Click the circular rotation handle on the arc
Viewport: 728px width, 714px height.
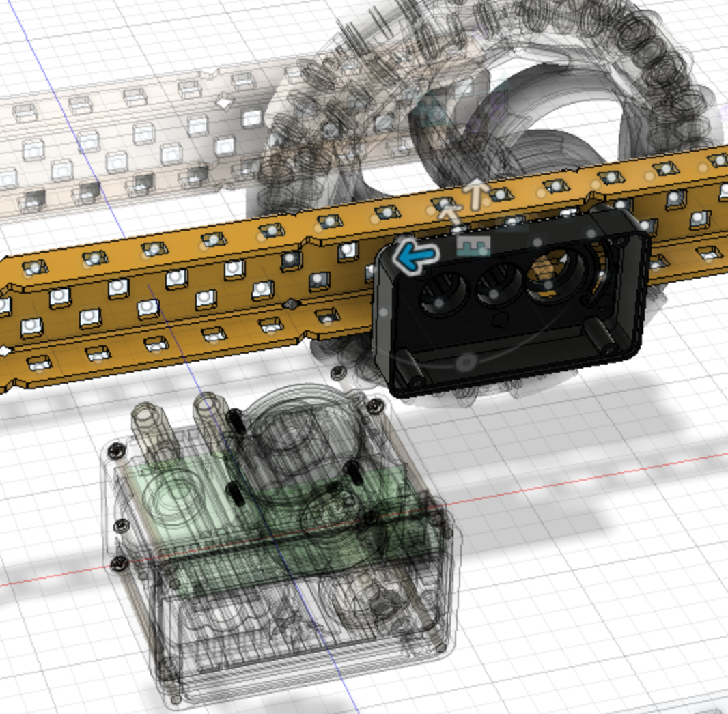pos(466,362)
